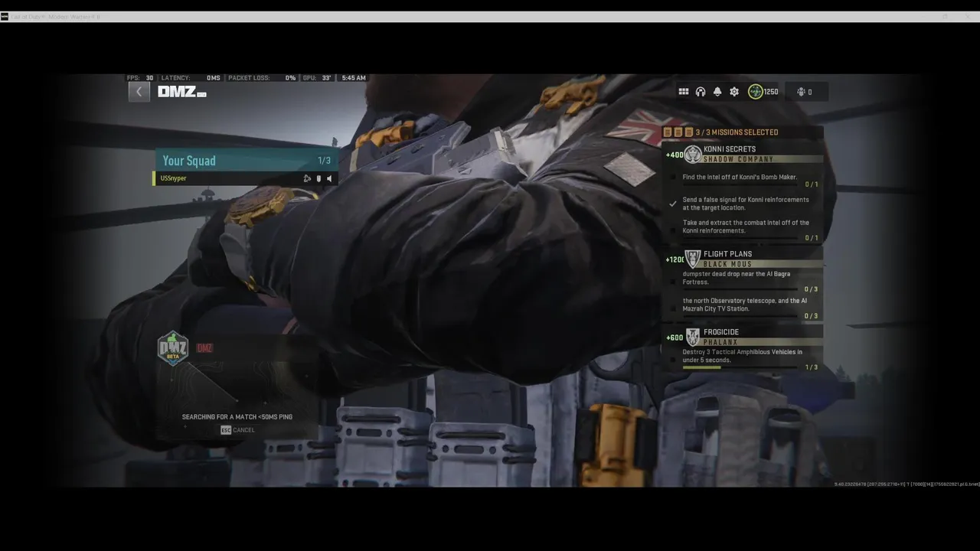This screenshot has width=980, height=551.
Task: Open the Frogicide mission title
Action: click(721, 332)
